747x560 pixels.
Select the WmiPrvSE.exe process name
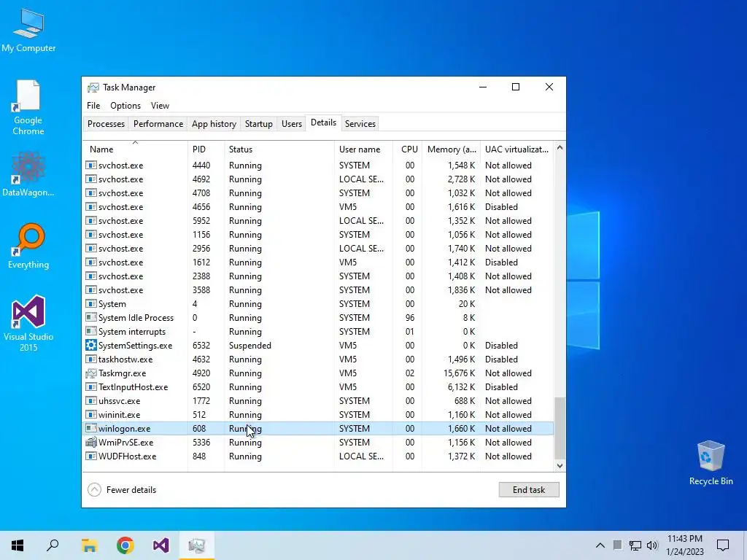(125, 443)
